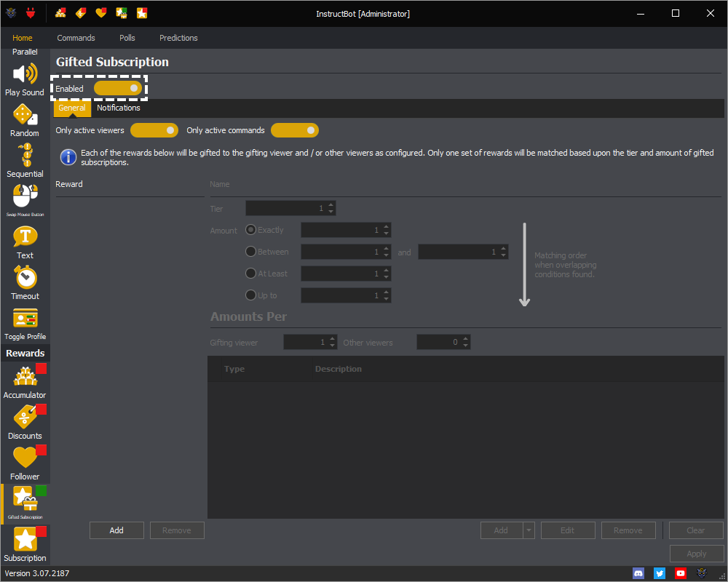The image size is (728, 582).
Task: Click the At Least amount spinner
Action: 346,274
